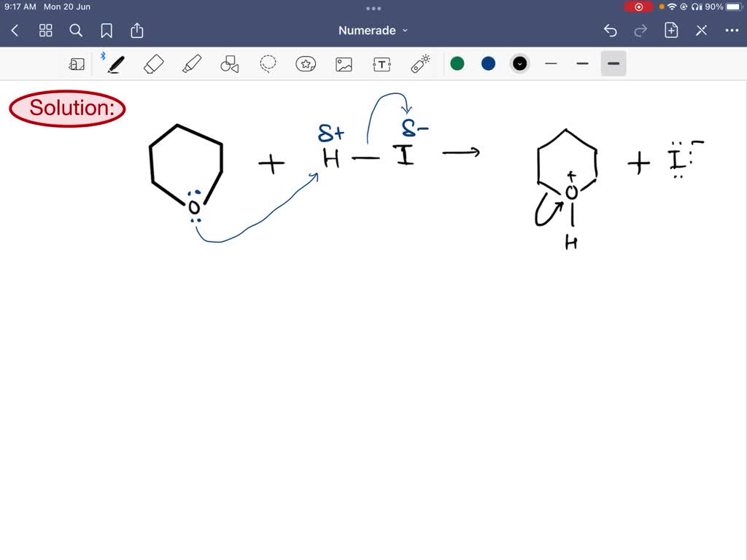
Task: Undo the last stroke
Action: click(610, 30)
